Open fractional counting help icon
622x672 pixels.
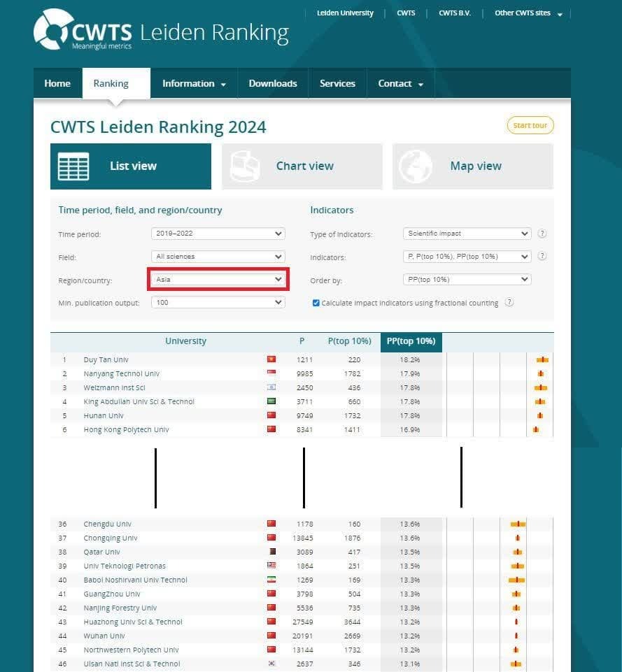(x=509, y=303)
